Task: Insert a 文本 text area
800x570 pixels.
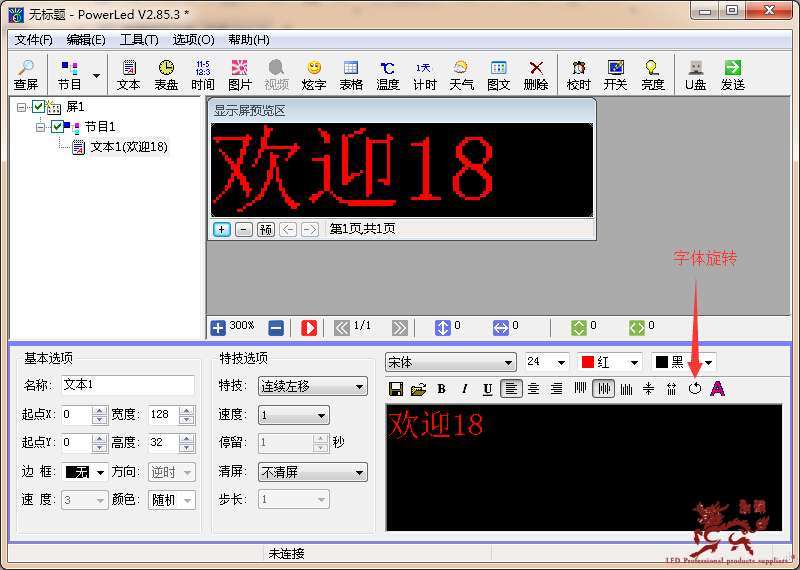Action: click(129, 75)
